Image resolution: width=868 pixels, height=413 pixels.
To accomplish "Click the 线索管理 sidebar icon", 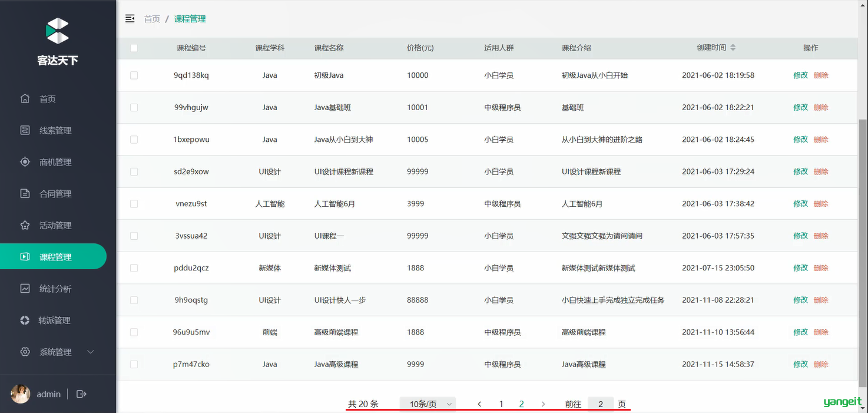I will (25, 130).
